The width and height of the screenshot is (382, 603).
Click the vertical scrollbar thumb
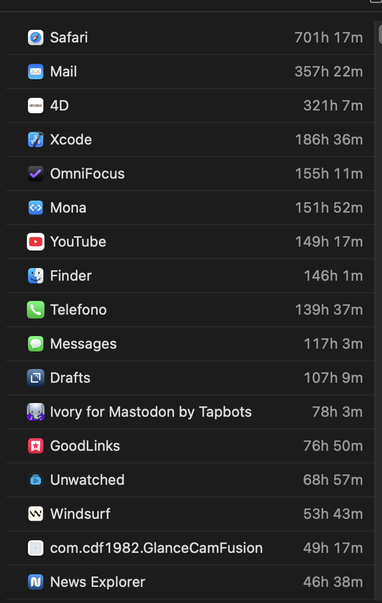(x=380, y=33)
